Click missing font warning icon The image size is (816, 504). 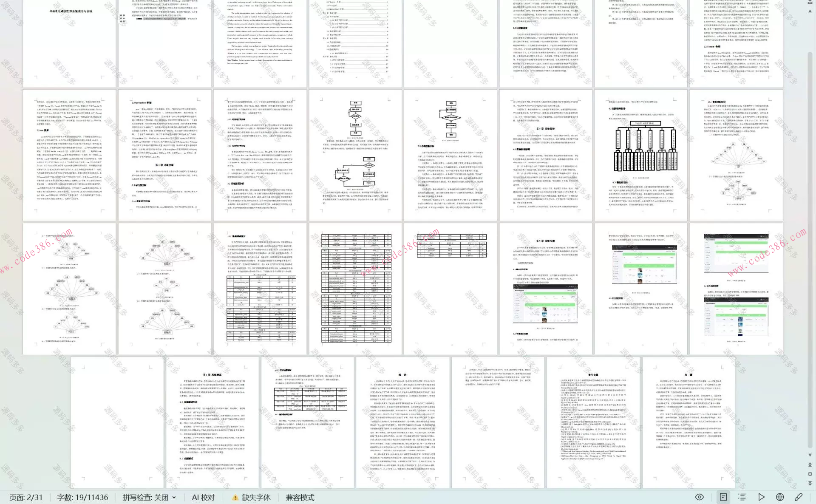point(235,497)
